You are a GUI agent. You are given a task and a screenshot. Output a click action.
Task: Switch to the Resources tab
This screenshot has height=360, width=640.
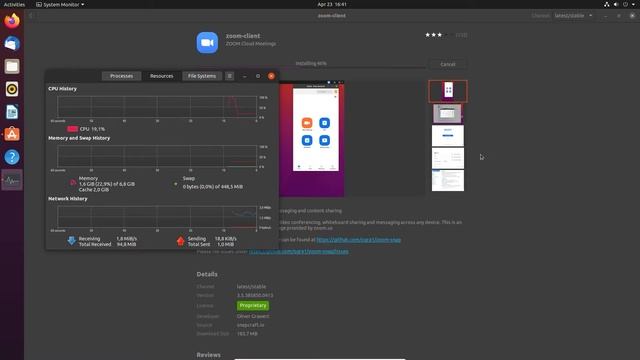[x=161, y=76]
